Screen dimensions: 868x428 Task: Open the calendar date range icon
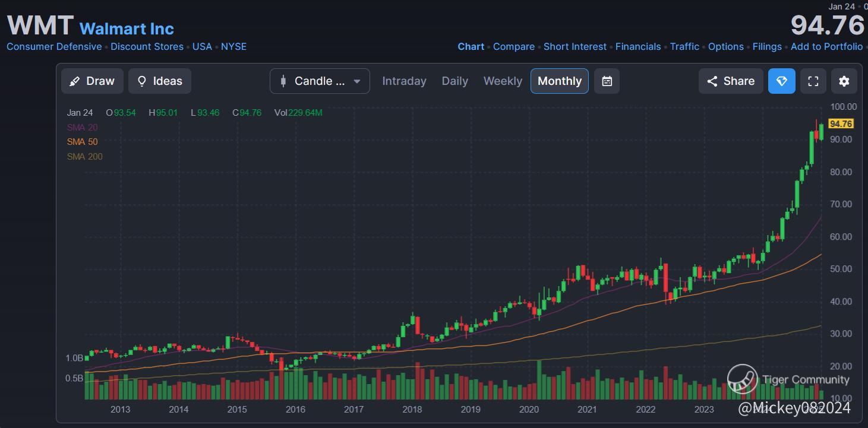[x=607, y=81]
